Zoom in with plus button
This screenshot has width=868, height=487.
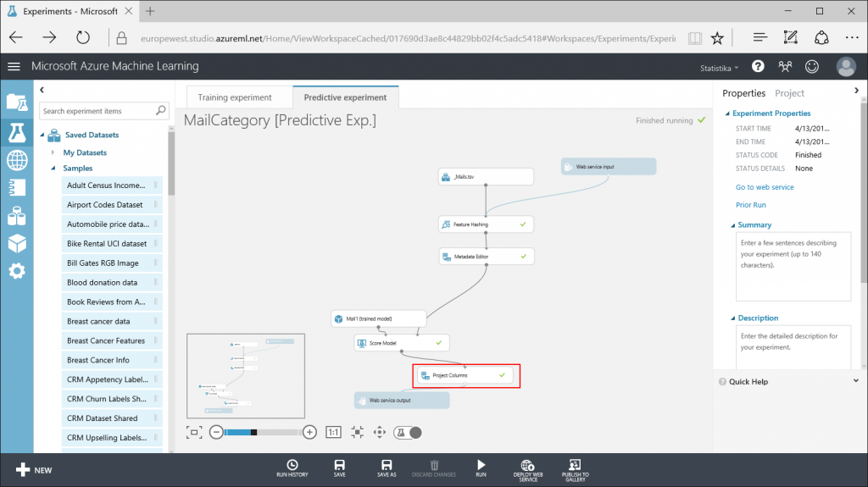click(309, 432)
